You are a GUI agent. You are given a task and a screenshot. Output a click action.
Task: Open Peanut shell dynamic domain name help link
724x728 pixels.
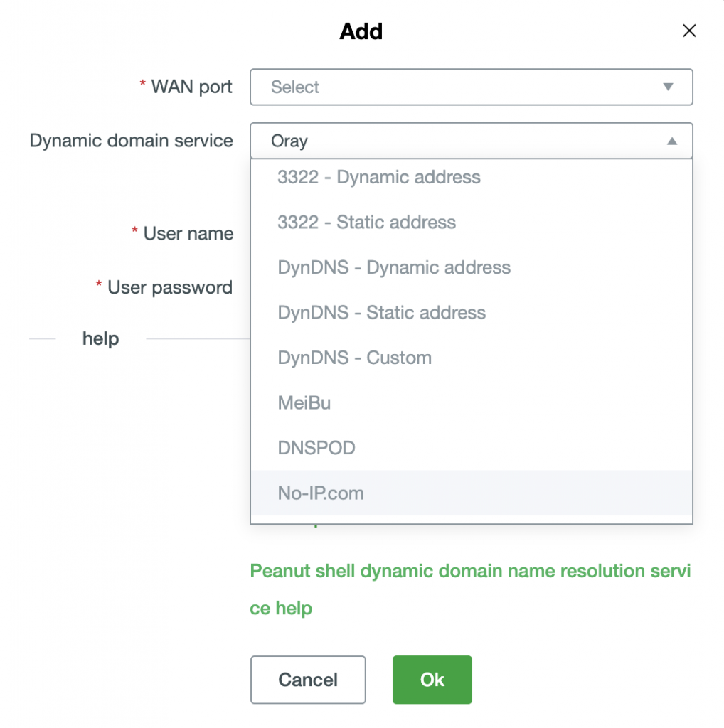pos(470,589)
